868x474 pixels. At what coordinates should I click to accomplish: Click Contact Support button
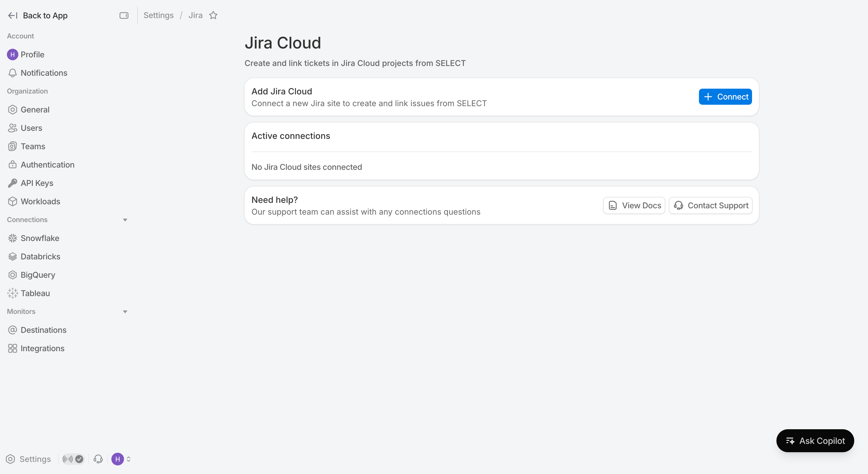[x=711, y=205]
